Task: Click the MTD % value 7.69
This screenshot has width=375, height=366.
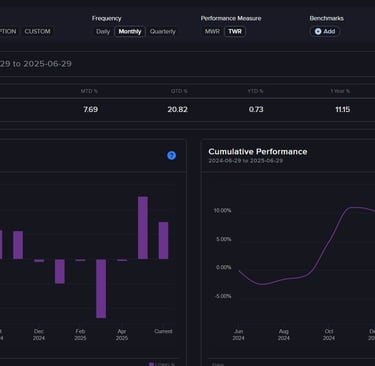Action: tap(91, 109)
